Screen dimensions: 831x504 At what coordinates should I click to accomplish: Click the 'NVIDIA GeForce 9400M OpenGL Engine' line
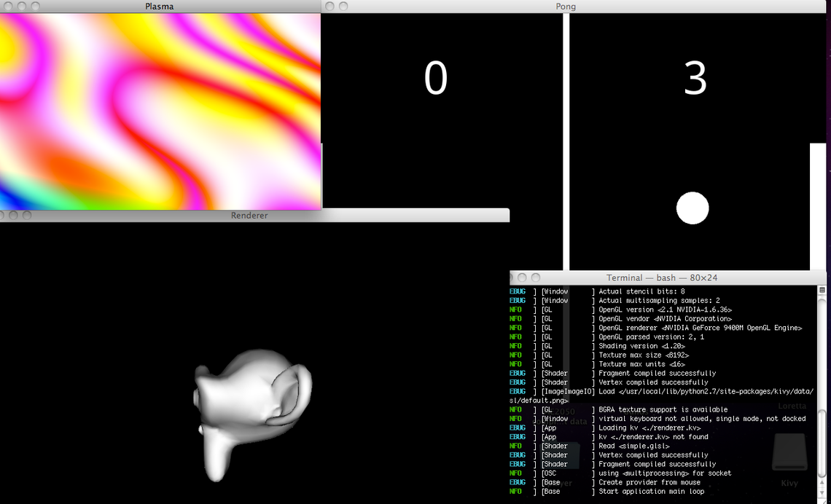point(700,328)
